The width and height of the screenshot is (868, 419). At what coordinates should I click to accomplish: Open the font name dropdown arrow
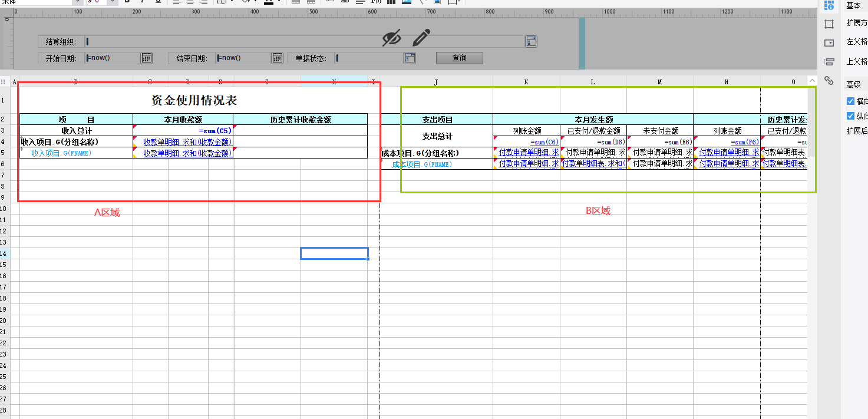coord(77,1)
